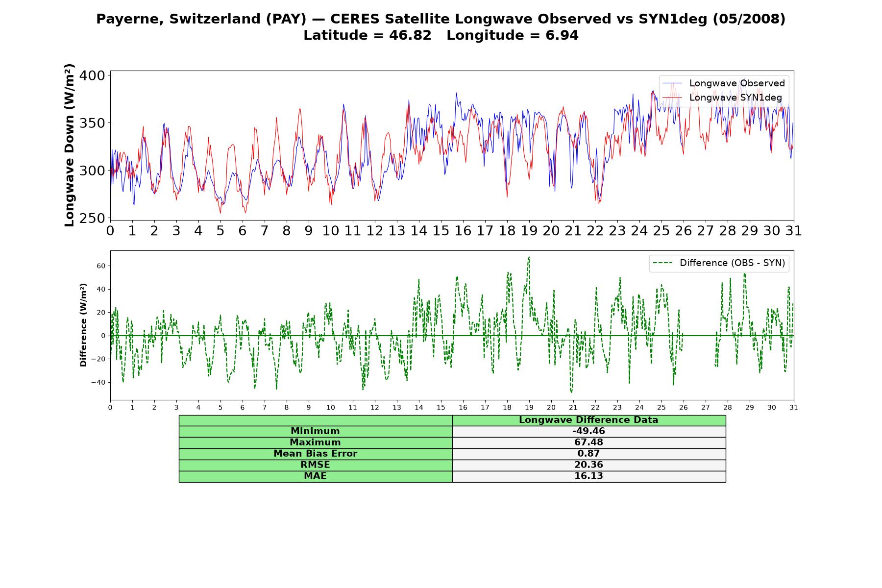
Task: Click the Longwave Difference Data header cell
Action: point(589,420)
